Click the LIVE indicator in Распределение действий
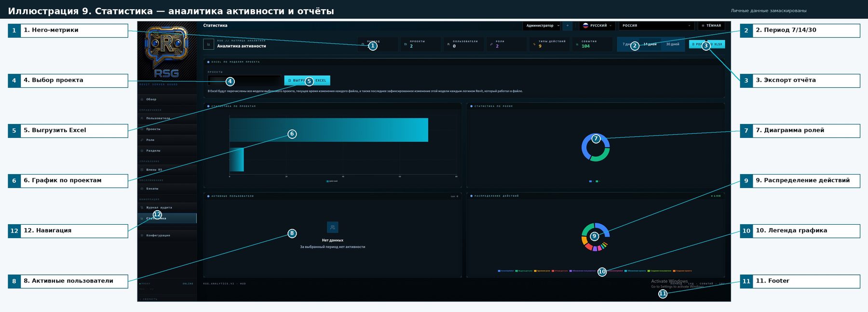The height and width of the screenshot is (312, 868). 716,196
